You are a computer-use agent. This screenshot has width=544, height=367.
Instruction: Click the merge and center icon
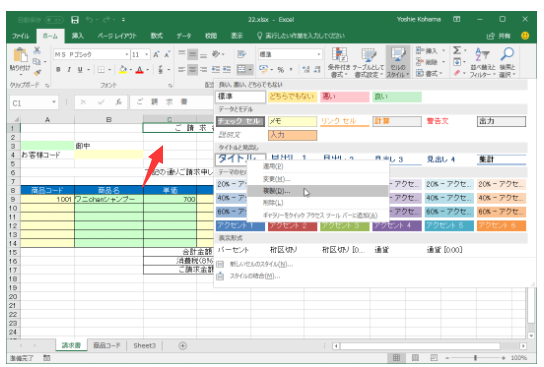coord(241,70)
